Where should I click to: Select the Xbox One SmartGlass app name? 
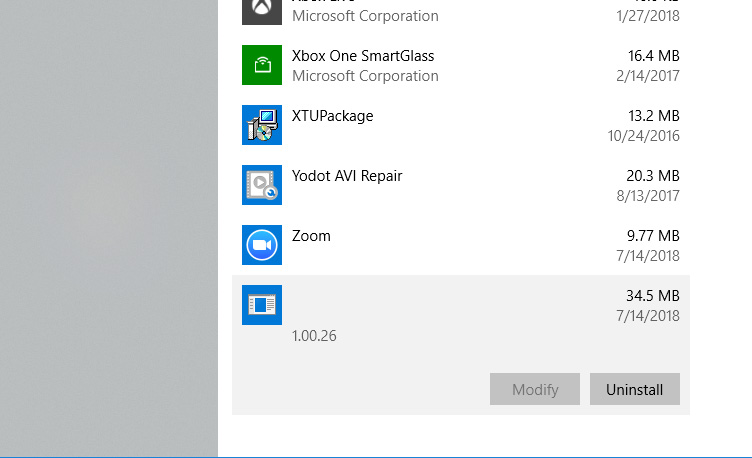363,56
